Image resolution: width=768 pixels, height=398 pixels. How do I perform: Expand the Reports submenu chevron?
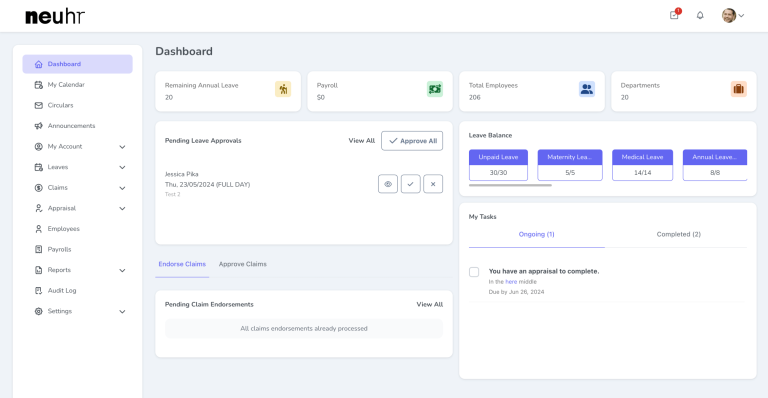pyautogui.click(x=122, y=270)
